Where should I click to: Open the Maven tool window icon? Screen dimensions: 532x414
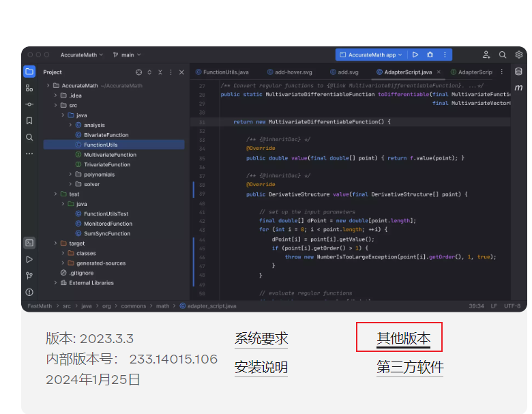coord(518,88)
